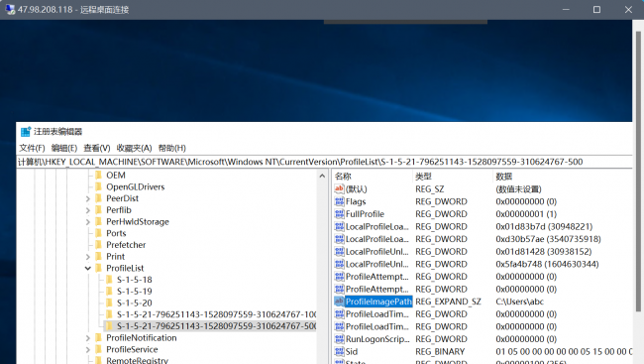This screenshot has height=364, width=644.
Task: Click the 0x01d83b7d (30948221) data cell
Action: 544,226
